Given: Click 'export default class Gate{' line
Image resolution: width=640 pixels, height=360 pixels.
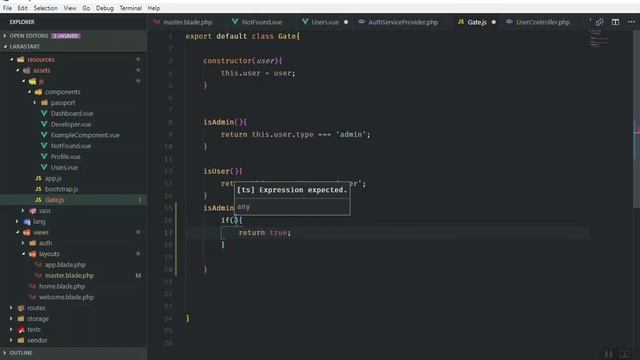Looking at the screenshot, I should (x=242, y=36).
